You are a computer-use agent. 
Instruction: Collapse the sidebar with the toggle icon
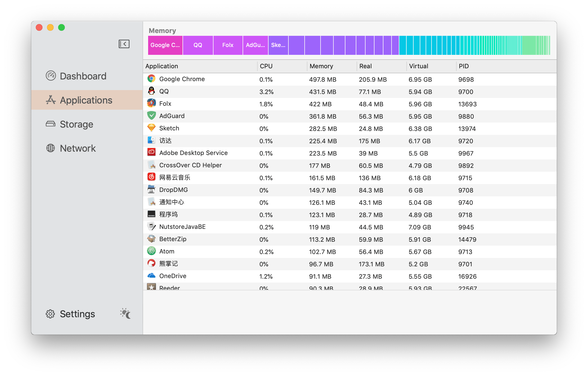click(124, 44)
